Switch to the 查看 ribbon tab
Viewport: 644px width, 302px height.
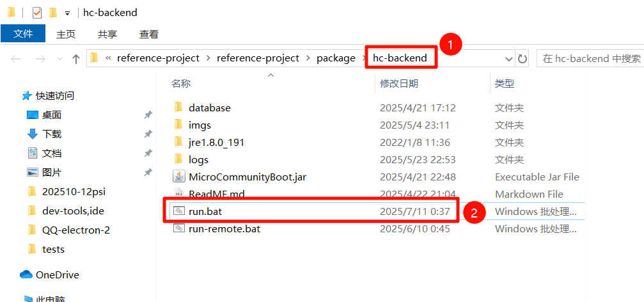[x=149, y=35]
